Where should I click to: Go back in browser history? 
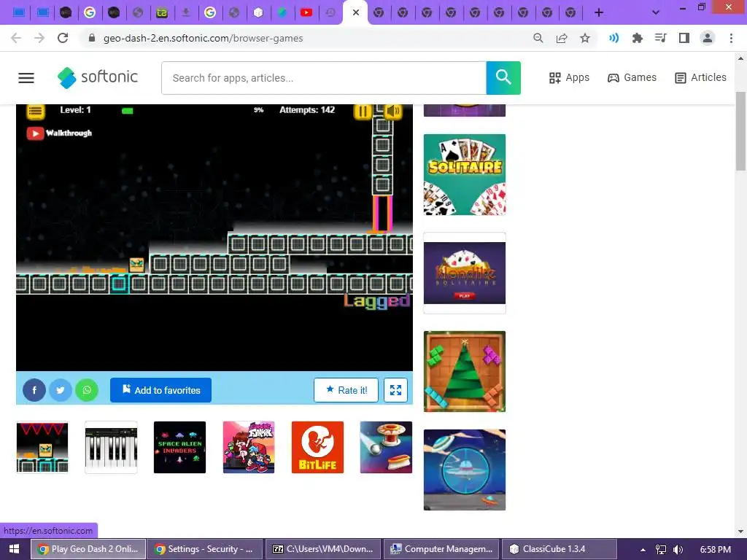pos(16,38)
